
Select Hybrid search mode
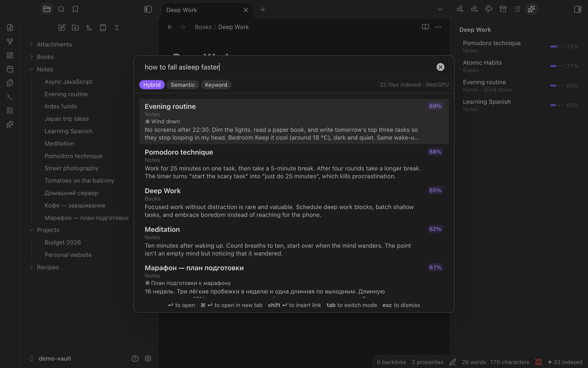tap(152, 85)
